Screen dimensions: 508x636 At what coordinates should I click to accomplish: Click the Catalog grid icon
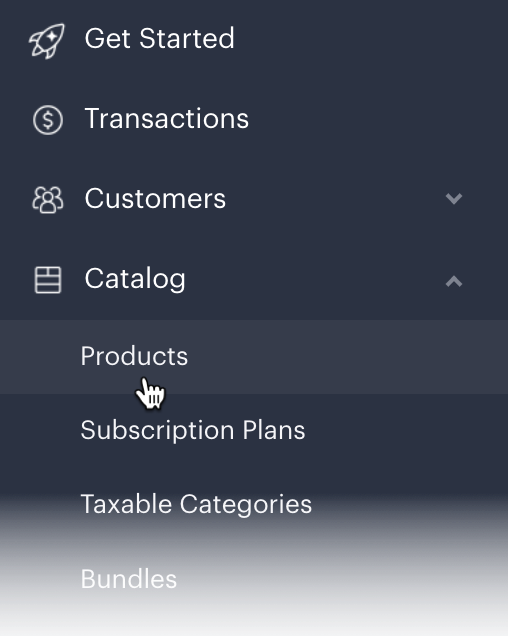click(48, 280)
